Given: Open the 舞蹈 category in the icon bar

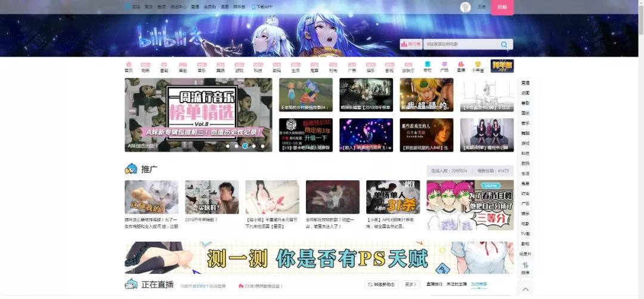Looking at the screenshot, I should click(x=221, y=67).
